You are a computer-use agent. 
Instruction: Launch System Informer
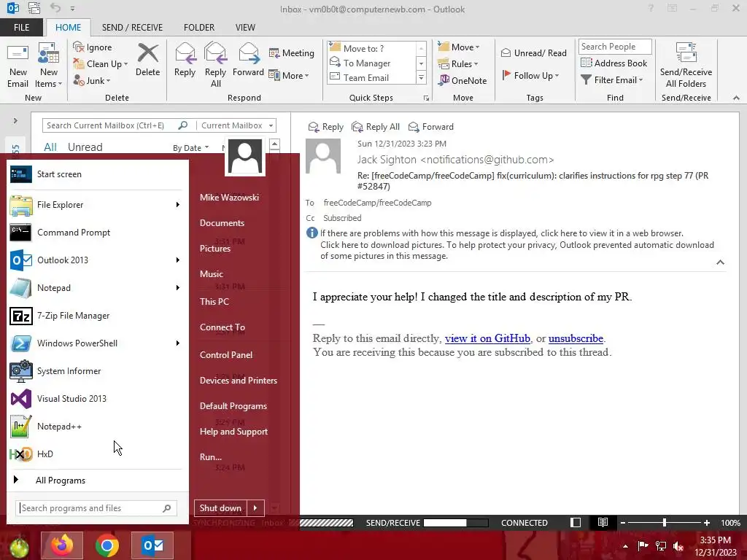click(x=98, y=371)
